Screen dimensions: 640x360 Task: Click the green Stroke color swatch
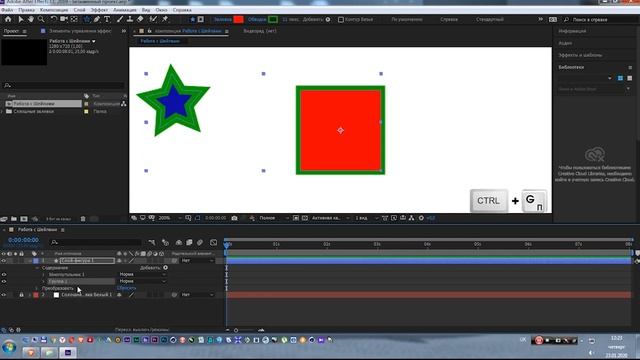point(273,20)
